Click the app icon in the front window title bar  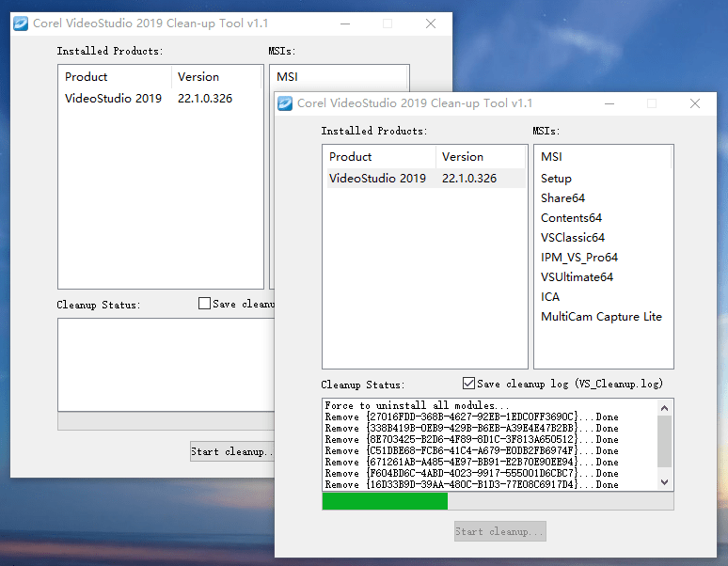(285, 103)
